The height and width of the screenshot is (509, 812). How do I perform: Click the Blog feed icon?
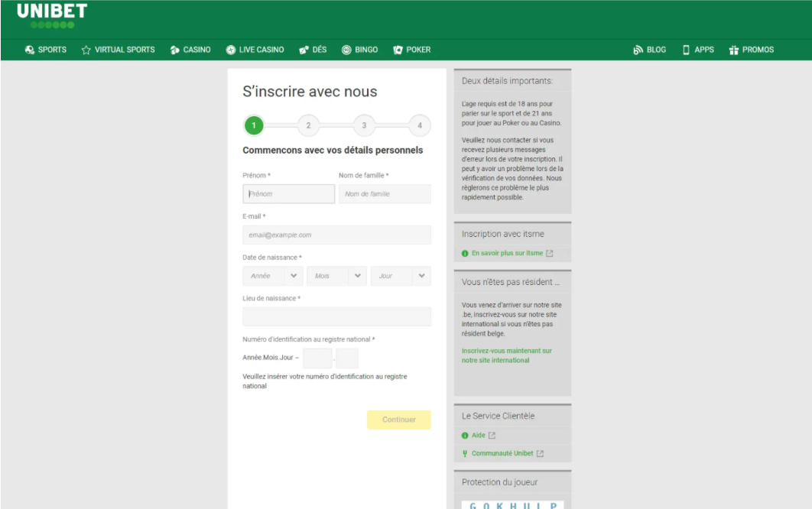[x=638, y=50]
